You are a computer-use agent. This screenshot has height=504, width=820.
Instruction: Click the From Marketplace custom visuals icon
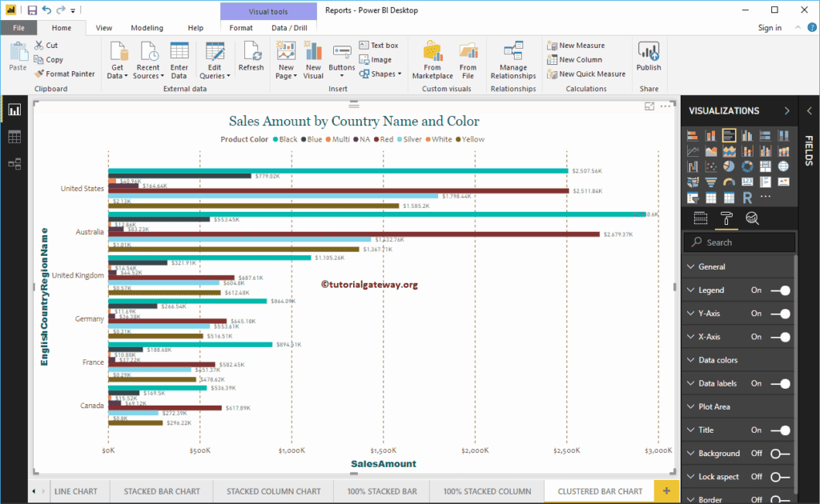432,60
